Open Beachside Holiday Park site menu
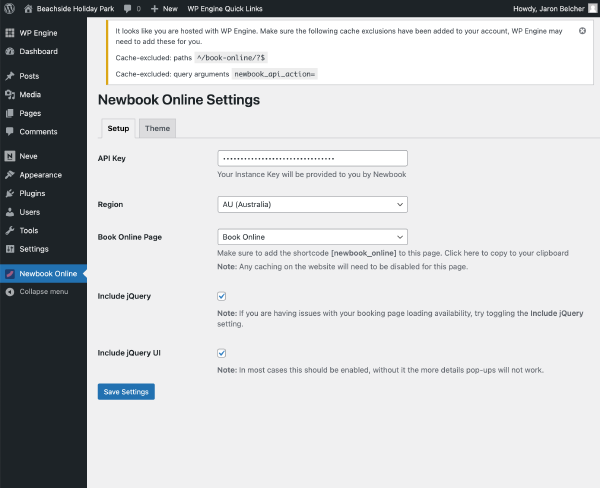Screen dimensions: 600x488 point(75,8)
